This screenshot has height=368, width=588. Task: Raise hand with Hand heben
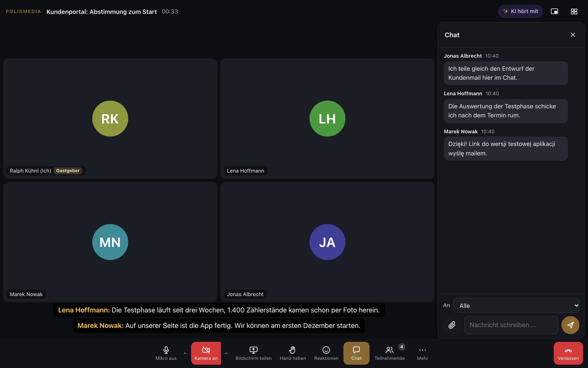[x=293, y=353]
